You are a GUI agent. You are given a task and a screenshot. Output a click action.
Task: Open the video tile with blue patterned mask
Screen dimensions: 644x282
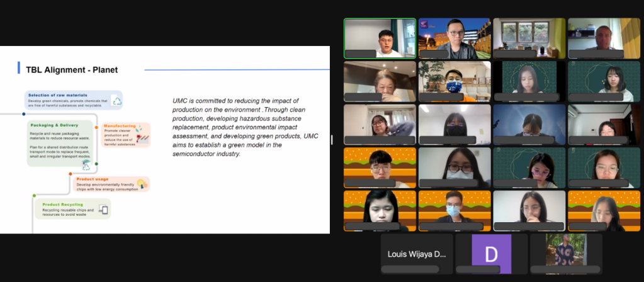tap(455, 81)
